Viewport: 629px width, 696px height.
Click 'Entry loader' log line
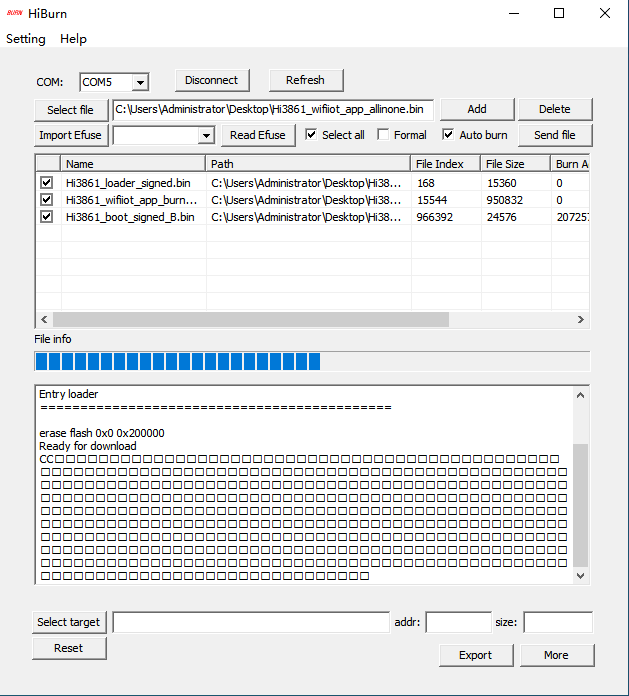(x=69, y=394)
